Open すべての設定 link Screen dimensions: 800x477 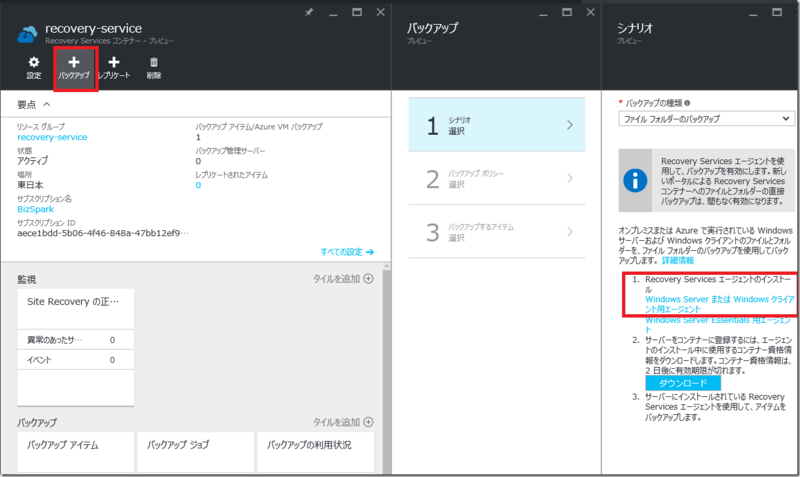coord(347,252)
